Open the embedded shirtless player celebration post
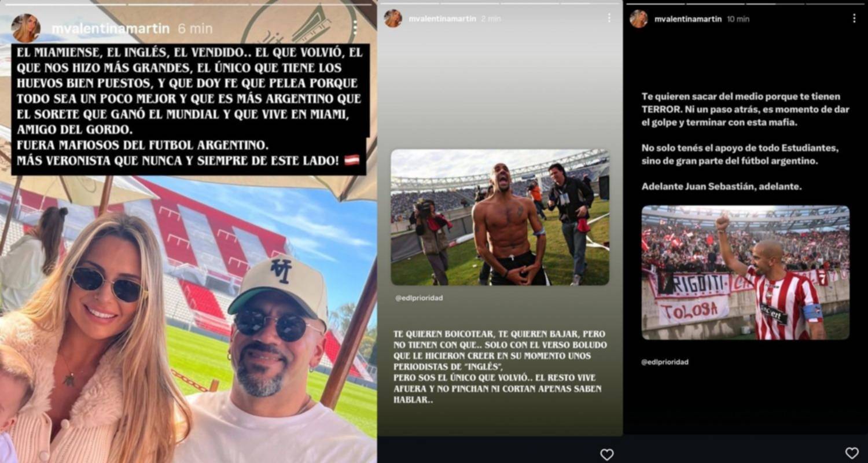 (x=500, y=218)
